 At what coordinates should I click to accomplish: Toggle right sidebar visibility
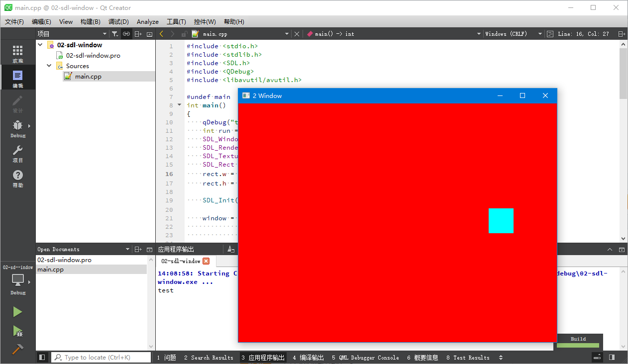click(x=612, y=357)
